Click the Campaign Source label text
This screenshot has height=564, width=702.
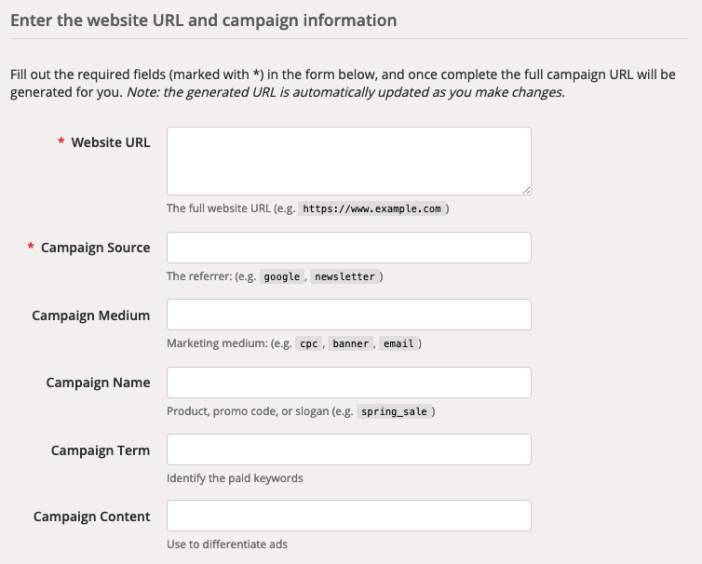pyautogui.click(x=95, y=248)
